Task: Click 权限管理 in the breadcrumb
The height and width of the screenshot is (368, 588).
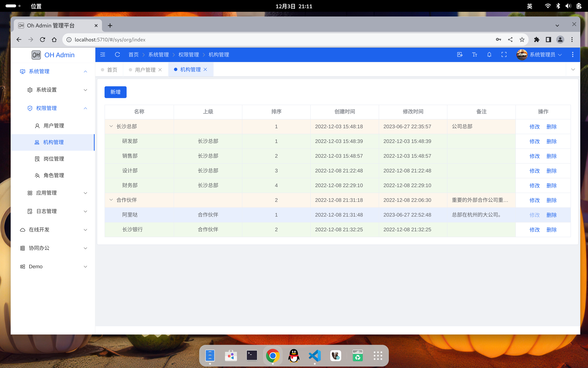Action: [x=189, y=54]
